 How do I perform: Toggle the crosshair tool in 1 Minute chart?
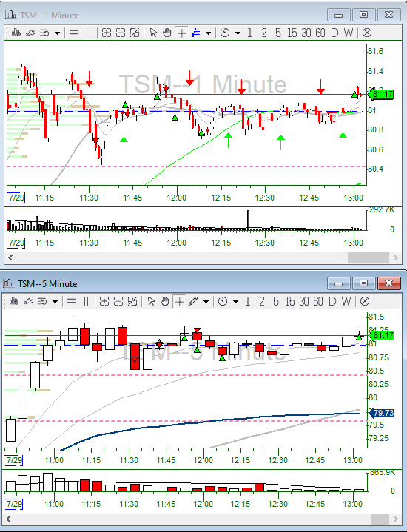[x=182, y=33]
